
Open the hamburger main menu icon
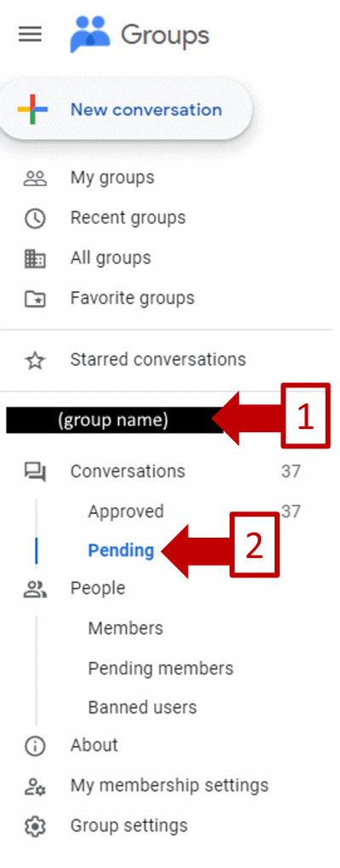tap(30, 34)
